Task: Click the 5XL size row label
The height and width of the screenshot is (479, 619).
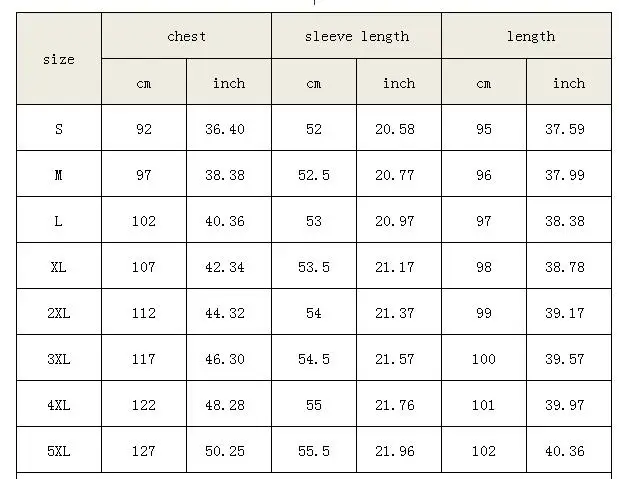Action: [59, 450]
